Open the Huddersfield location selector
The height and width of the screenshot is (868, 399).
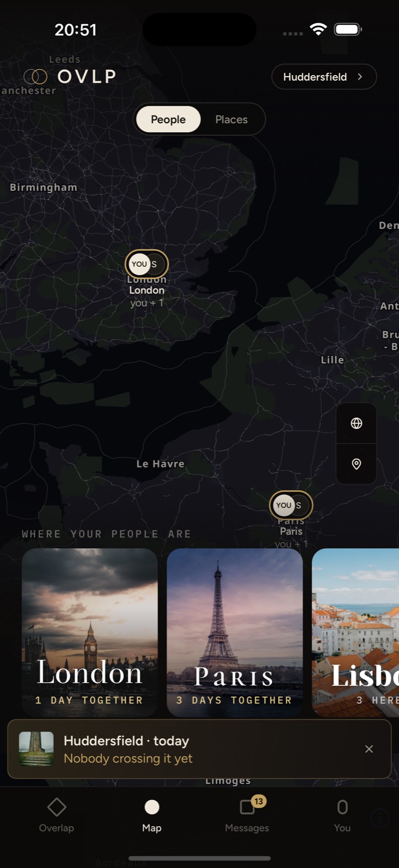[x=324, y=77]
